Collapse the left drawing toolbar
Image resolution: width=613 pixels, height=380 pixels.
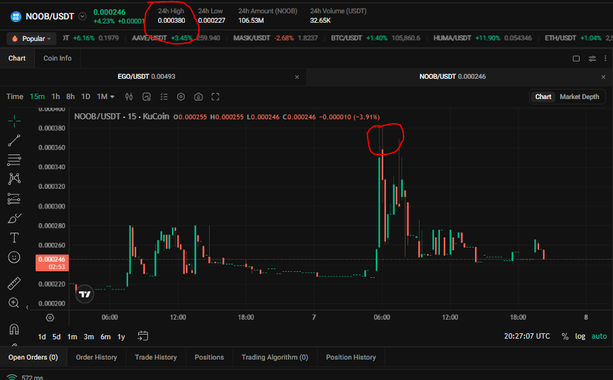(27, 308)
